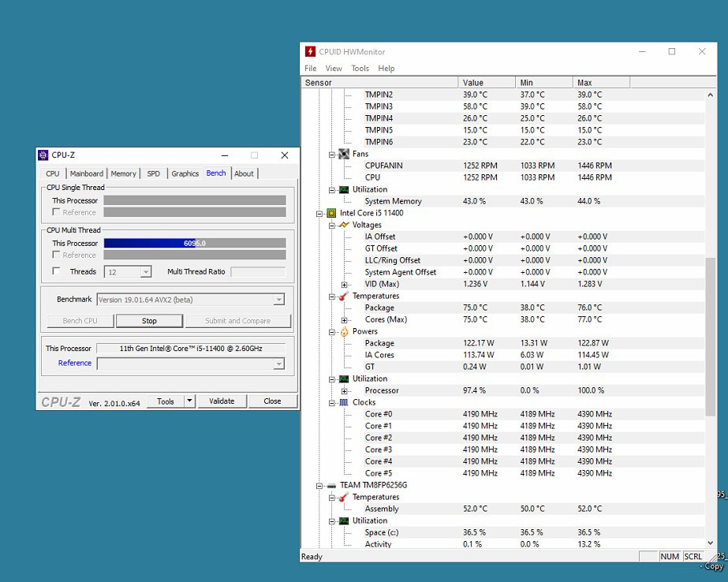Screen dimensions: 728x582
Task: Toggle the Threads checkbox
Action: click(x=56, y=271)
